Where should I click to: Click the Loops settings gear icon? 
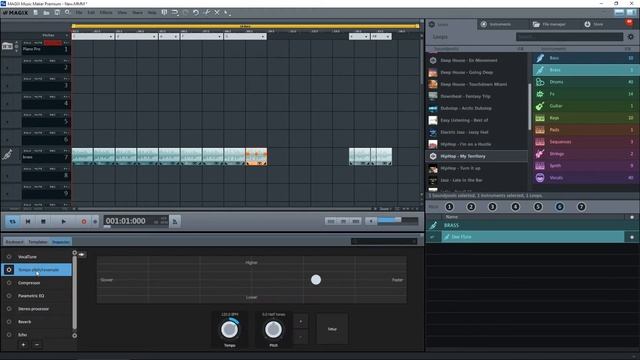click(631, 37)
